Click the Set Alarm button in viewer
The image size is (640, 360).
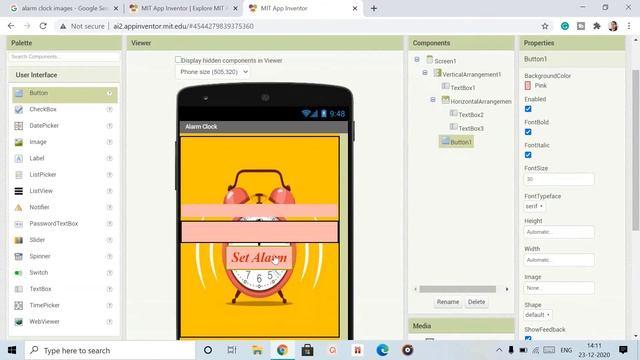coord(259,258)
